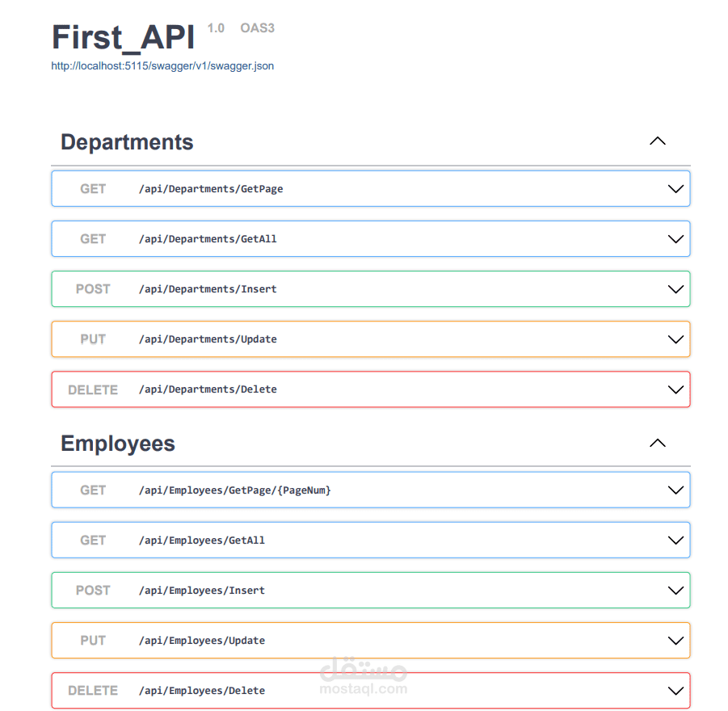The image size is (728, 711).
Task: Expand the GET /api/Departments/GetAll endpoint
Action: click(369, 238)
